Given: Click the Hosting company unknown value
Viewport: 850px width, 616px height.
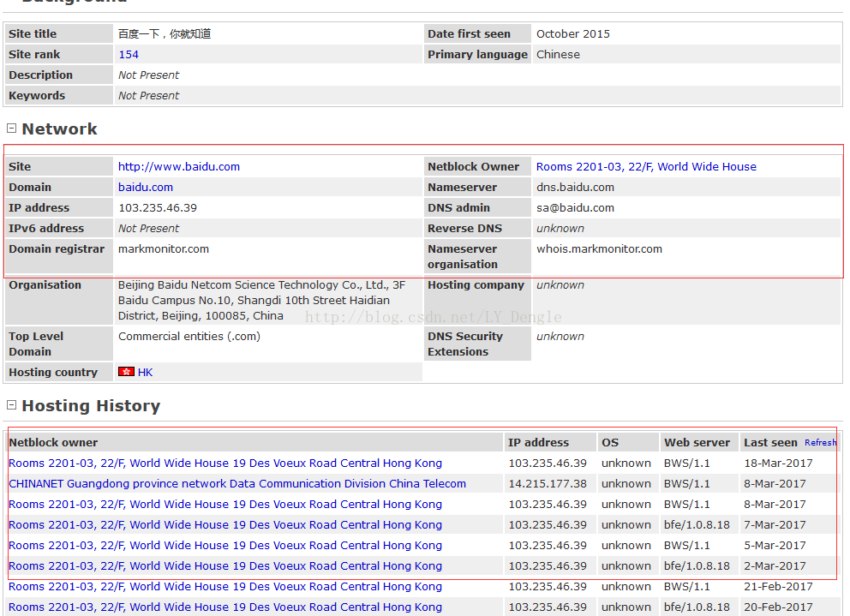Looking at the screenshot, I should 560,285.
